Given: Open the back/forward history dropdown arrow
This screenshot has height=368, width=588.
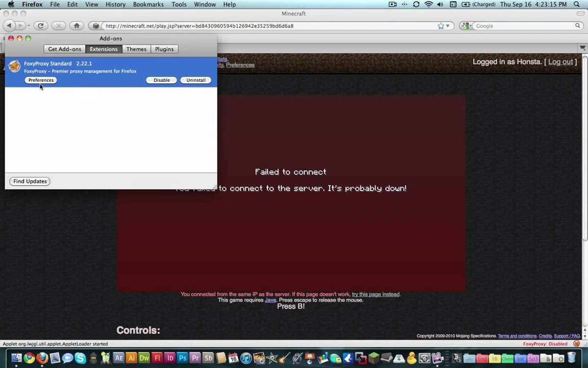Looking at the screenshot, I should [x=29, y=26].
